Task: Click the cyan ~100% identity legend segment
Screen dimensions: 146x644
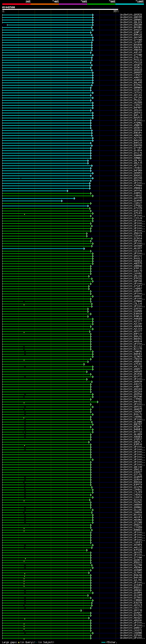Action: pos(130,4)
